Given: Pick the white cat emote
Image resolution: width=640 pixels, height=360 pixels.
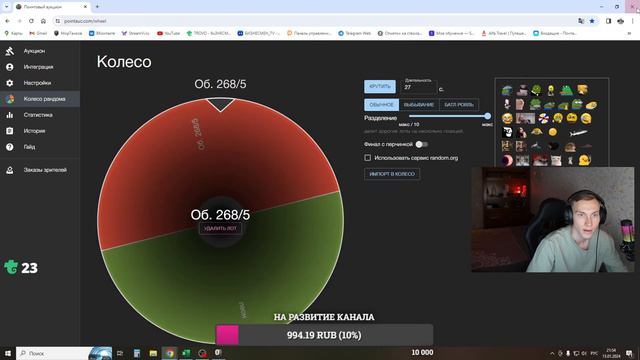Looking at the screenshot, I should click(x=556, y=160).
